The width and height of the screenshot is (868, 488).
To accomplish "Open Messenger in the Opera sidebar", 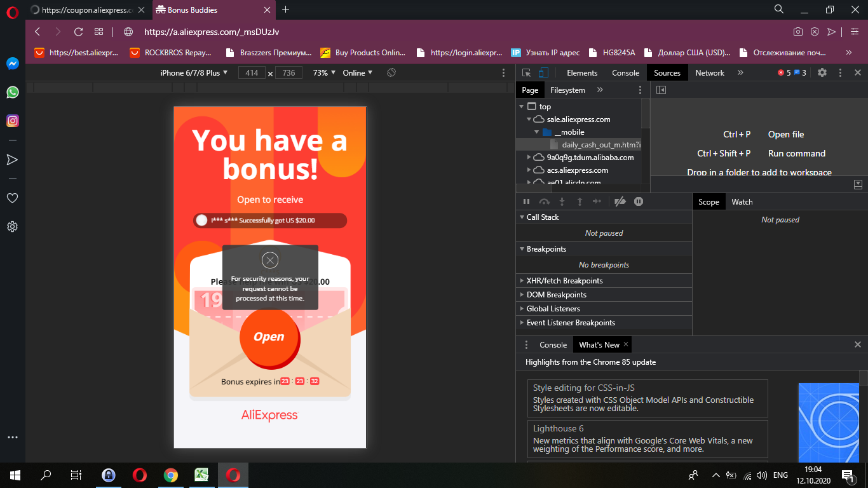I will [x=13, y=64].
